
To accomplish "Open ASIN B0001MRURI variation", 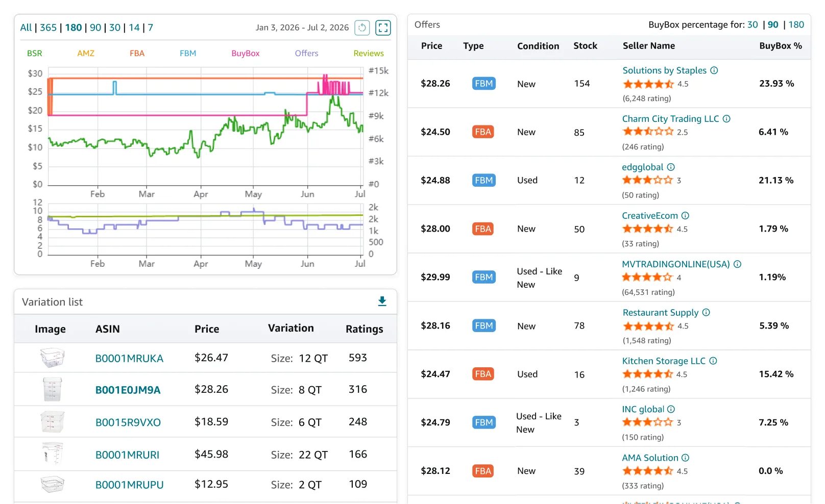I will [x=127, y=455].
